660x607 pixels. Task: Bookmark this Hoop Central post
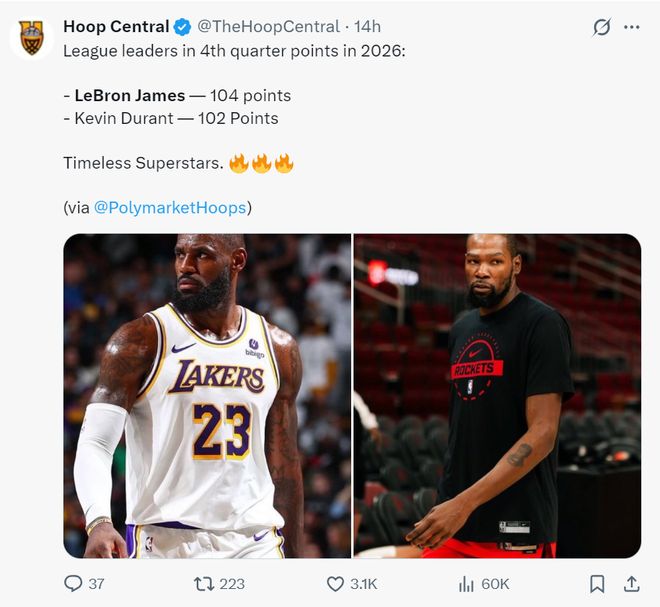click(x=597, y=583)
